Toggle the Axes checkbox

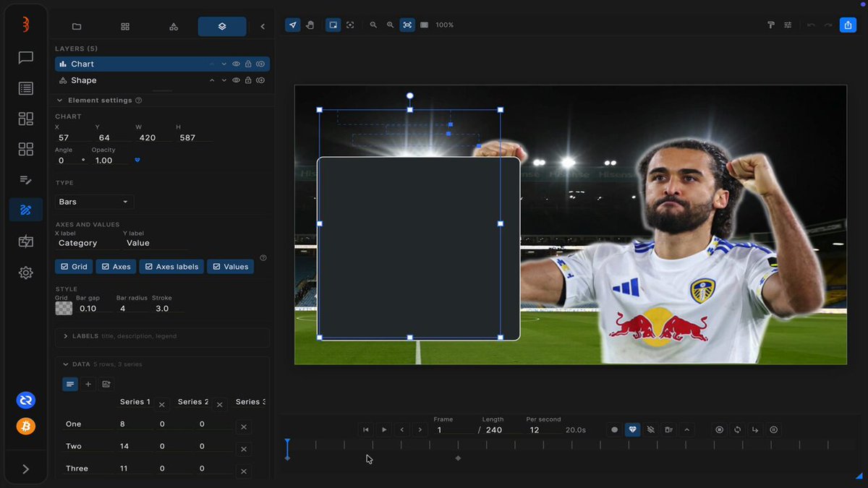(x=116, y=267)
